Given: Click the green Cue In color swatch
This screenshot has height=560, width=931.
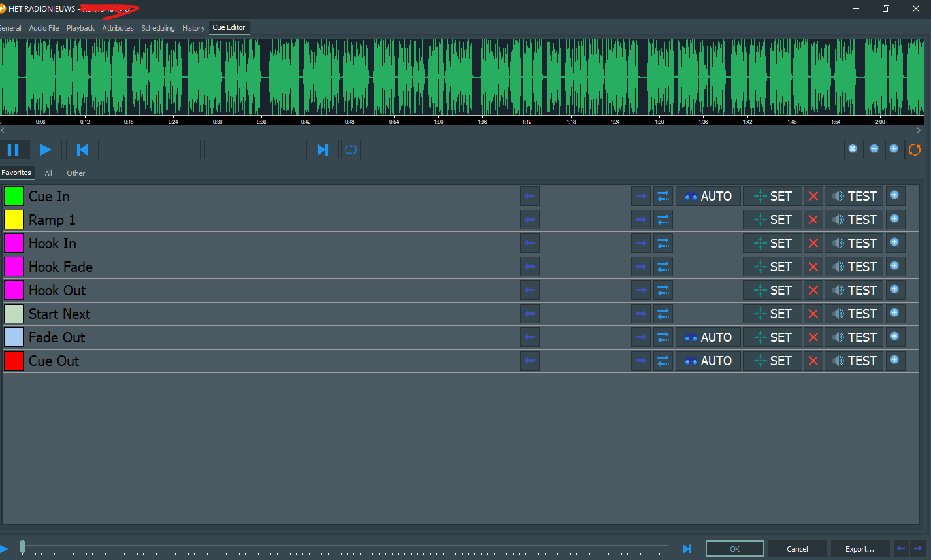Looking at the screenshot, I should [14, 196].
